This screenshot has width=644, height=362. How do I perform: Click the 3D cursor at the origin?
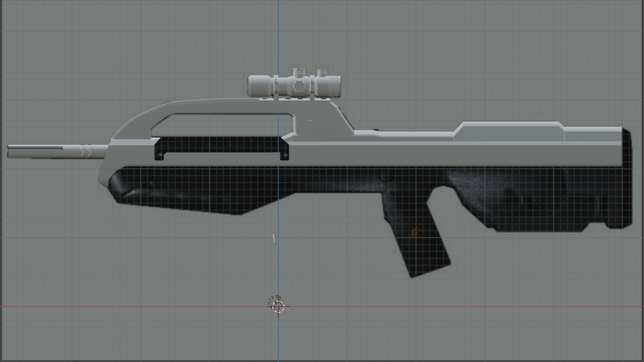tap(278, 306)
